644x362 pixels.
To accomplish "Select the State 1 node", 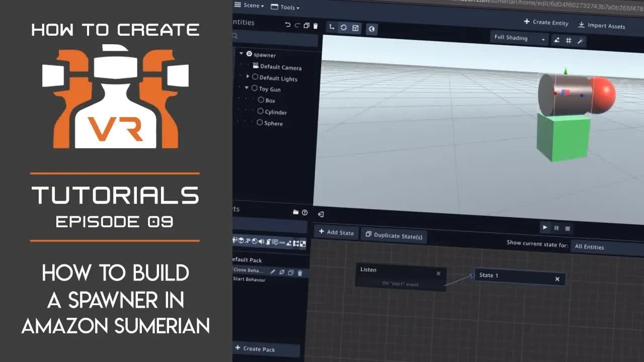I will 520,277.
